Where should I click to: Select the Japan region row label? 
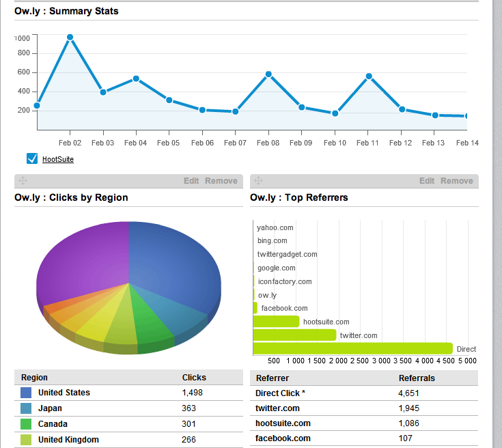[x=50, y=408]
